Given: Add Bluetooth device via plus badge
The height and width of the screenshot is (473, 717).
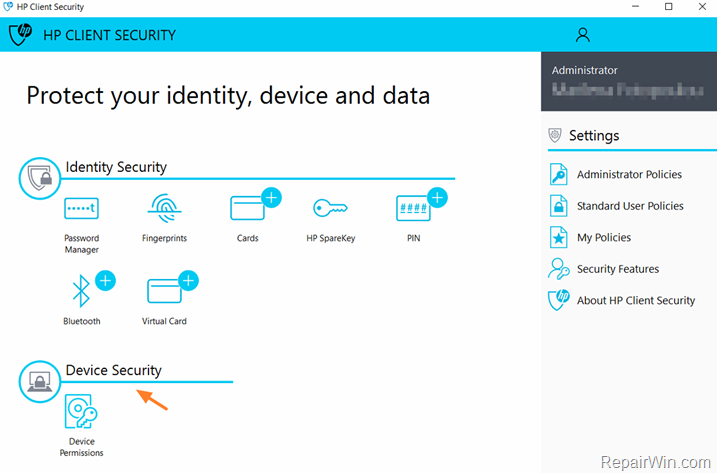Looking at the screenshot, I should pyautogui.click(x=106, y=281).
